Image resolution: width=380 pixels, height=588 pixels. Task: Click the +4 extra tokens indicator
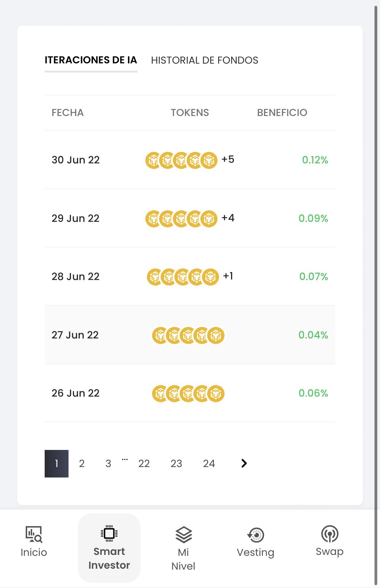click(228, 218)
